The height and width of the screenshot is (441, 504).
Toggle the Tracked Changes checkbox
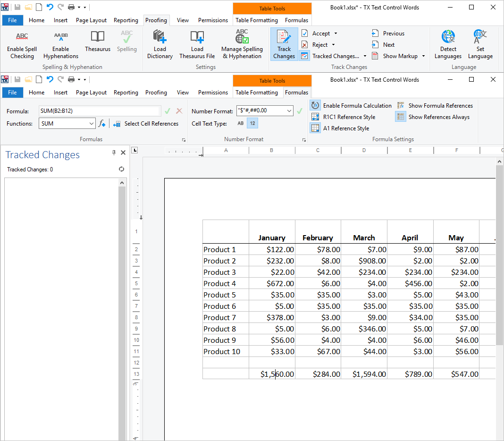(305, 56)
